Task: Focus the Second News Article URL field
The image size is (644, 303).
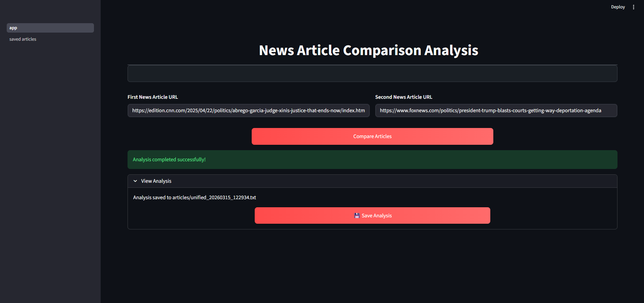Action: [x=496, y=111]
